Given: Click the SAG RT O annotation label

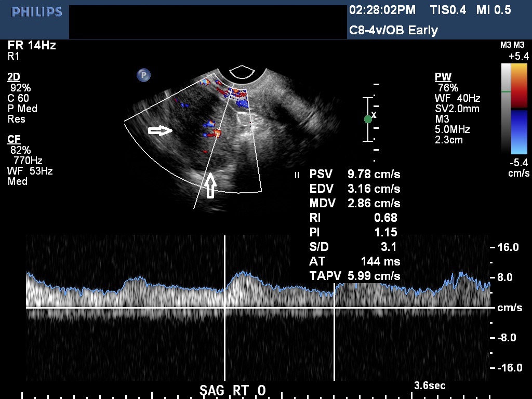Looking at the screenshot, I should pyautogui.click(x=233, y=391).
